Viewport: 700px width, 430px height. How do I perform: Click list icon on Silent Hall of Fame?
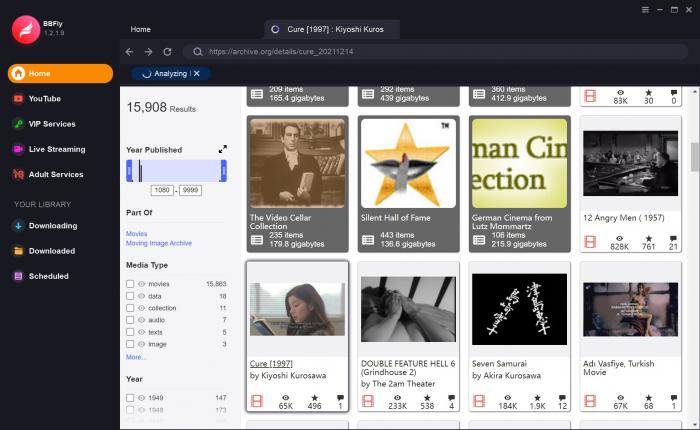pos(368,240)
